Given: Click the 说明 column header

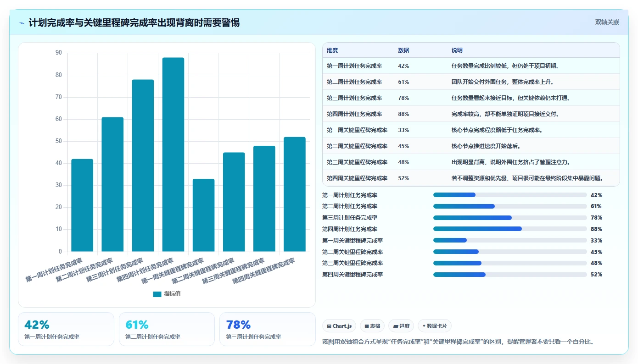Looking at the screenshot, I should point(457,50).
